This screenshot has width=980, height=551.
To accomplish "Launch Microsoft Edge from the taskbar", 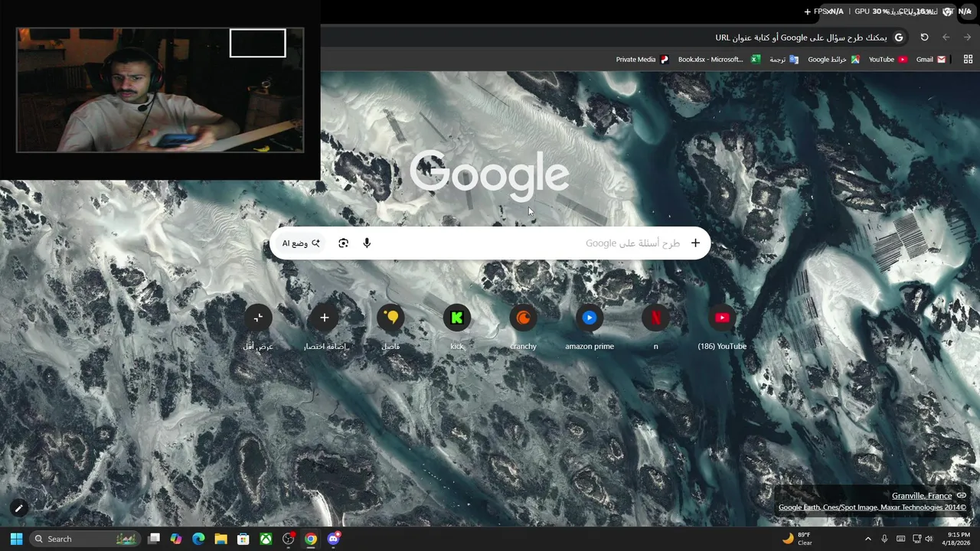I will pyautogui.click(x=198, y=539).
